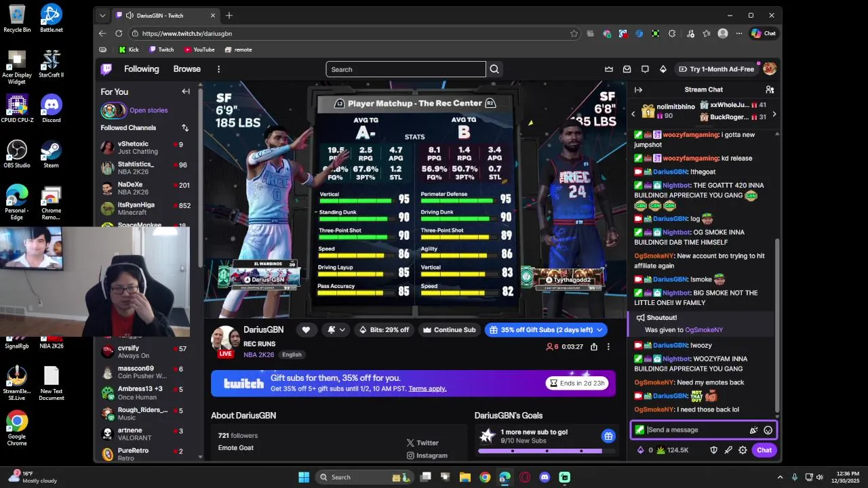Image resolution: width=868 pixels, height=488 pixels.
Task: Open user avatar menu in Twitch header
Action: tap(770, 69)
